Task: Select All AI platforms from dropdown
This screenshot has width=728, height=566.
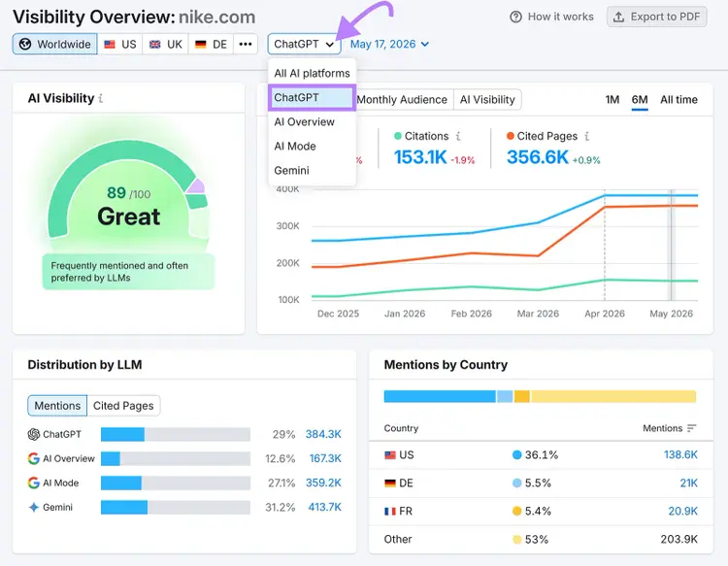Action: (312, 74)
